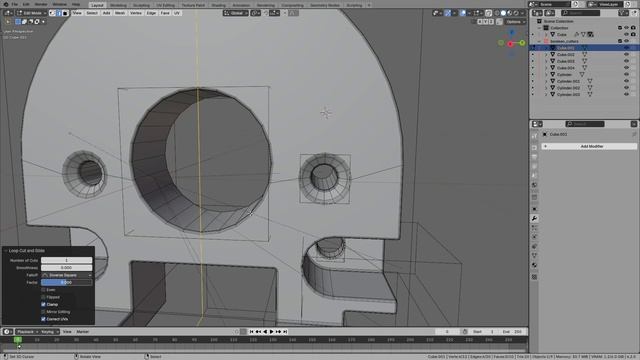
Task: Open the Vertex menu
Action: pos(136,13)
